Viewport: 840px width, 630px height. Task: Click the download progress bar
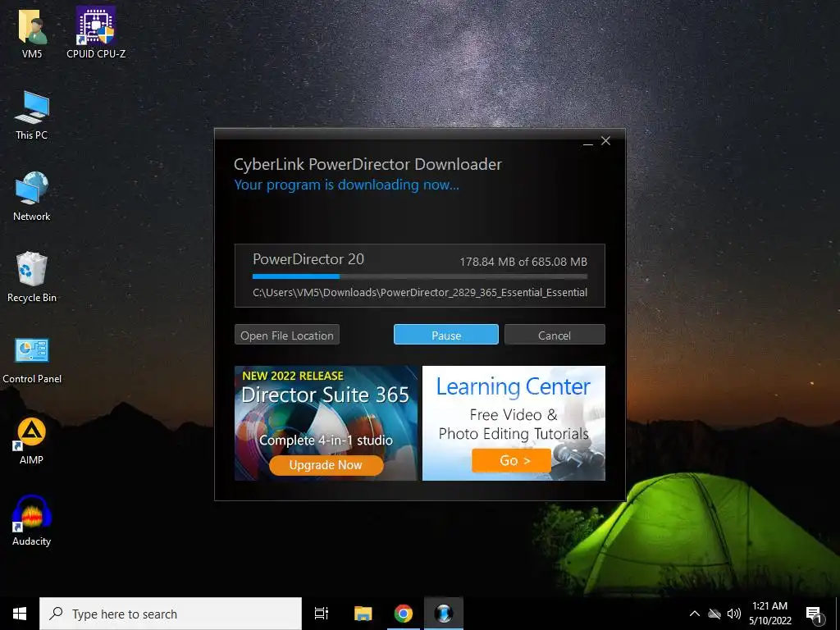tap(419, 276)
